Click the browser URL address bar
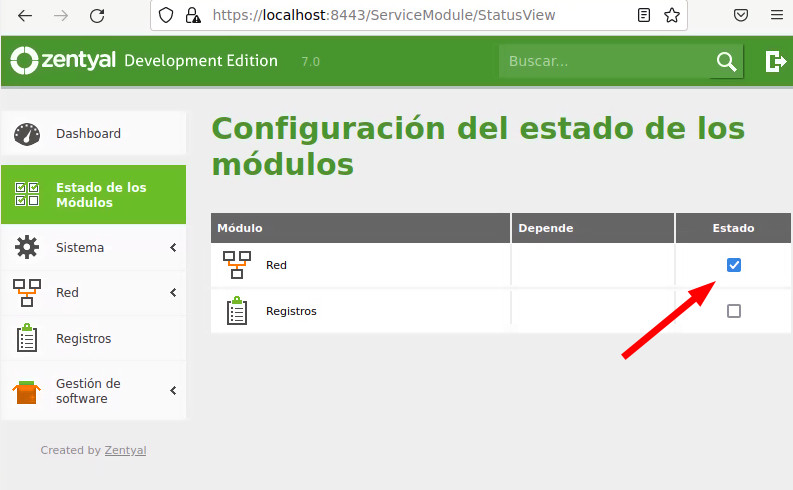Image resolution: width=793 pixels, height=490 pixels. pyautogui.click(x=419, y=15)
